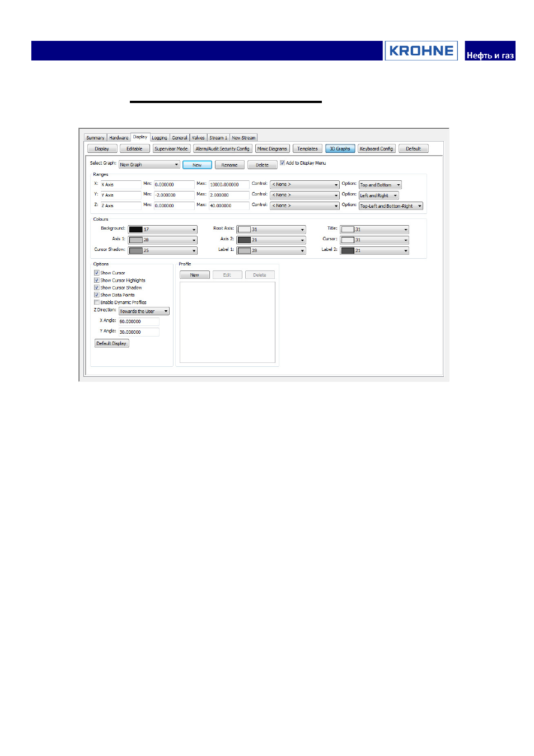Open Y axis Control dropdown
The image size is (534, 756).
[x=305, y=195]
